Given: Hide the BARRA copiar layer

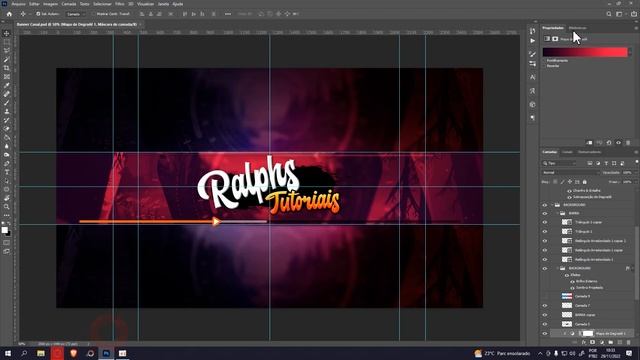Looking at the screenshot, I should (544, 315).
